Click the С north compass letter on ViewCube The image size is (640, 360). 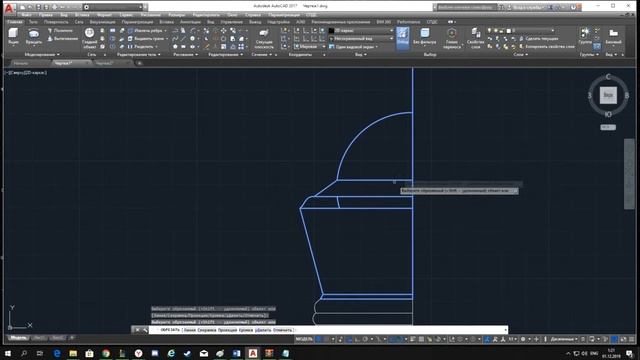[608, 77]
